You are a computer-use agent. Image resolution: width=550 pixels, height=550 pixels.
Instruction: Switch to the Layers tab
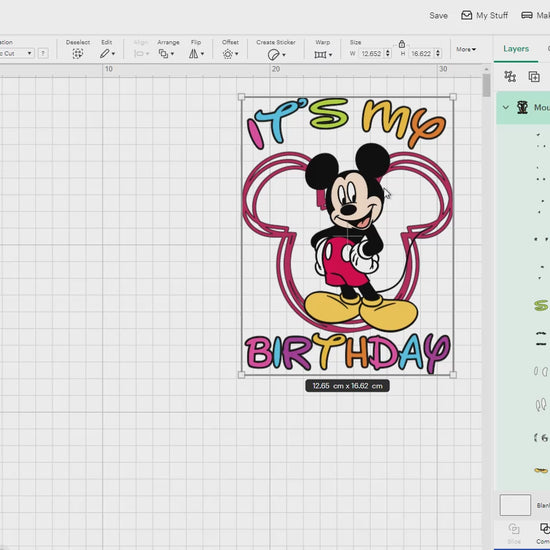(x=516, y=49)
